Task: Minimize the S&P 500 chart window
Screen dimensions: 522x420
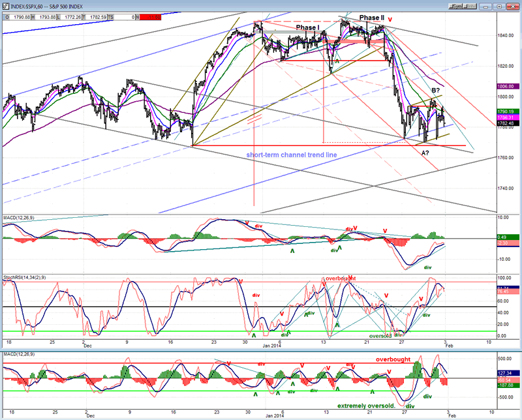Action: pos(486,7)
